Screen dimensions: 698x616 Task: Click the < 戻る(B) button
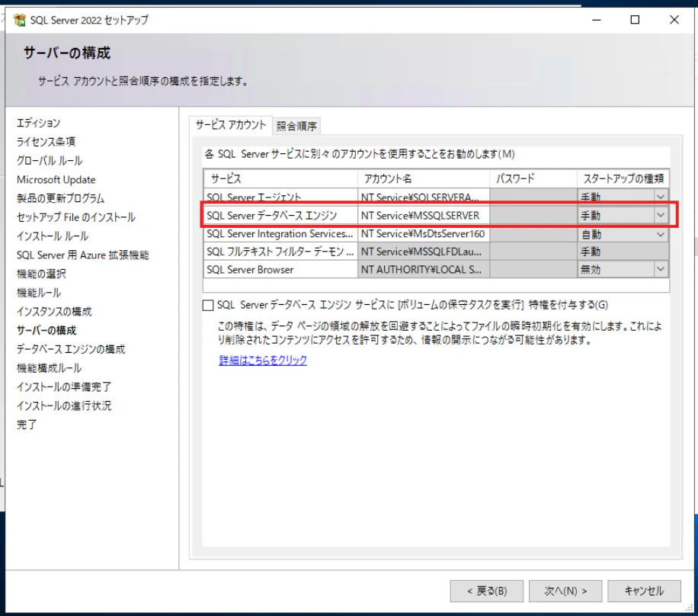tap(487, 591)
